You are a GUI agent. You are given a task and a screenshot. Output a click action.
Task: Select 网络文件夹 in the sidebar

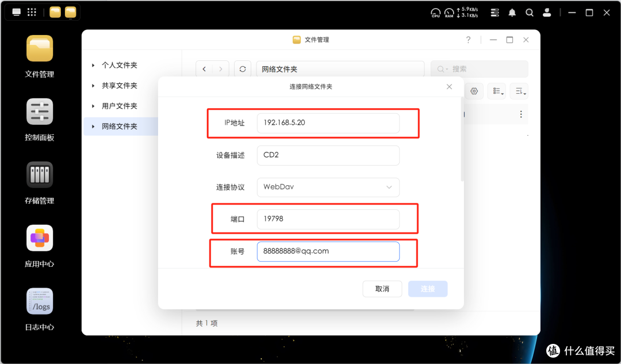click(120, 127)
